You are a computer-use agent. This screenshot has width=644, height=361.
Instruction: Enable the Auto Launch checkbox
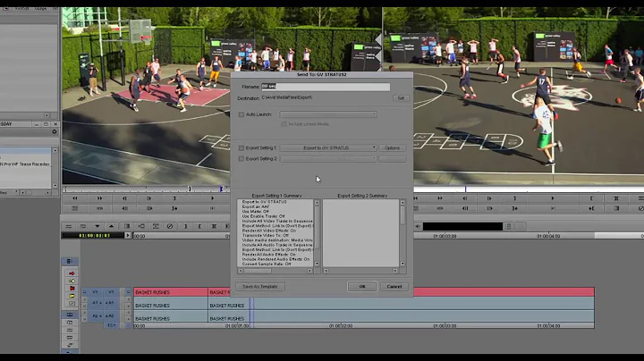pyautogui.click(x=241, y=114)
